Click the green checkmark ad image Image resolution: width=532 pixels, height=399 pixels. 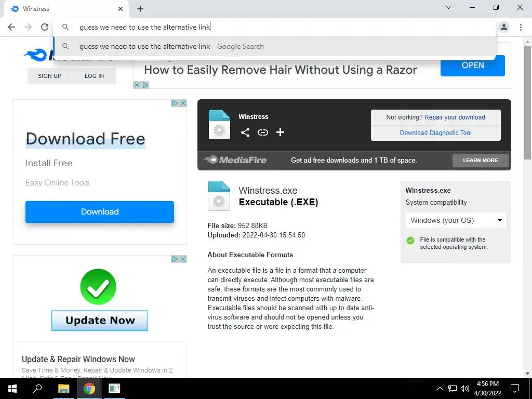click(x=98, y=287)
